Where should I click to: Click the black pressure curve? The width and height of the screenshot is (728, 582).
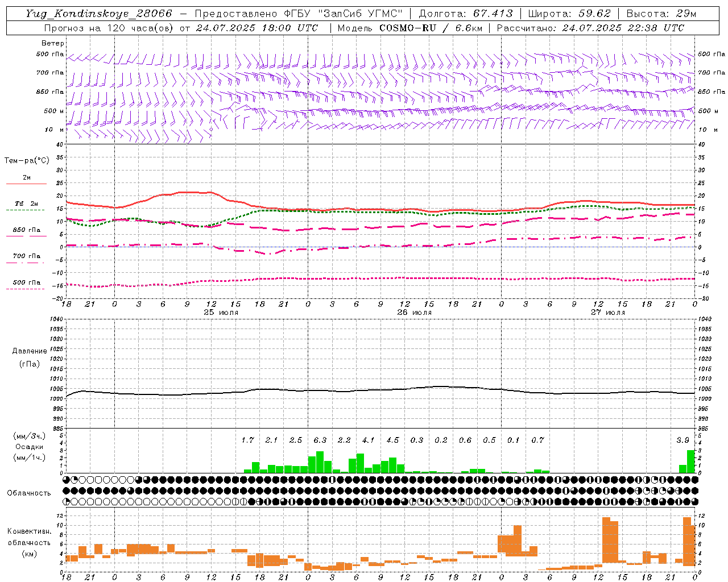380,390
